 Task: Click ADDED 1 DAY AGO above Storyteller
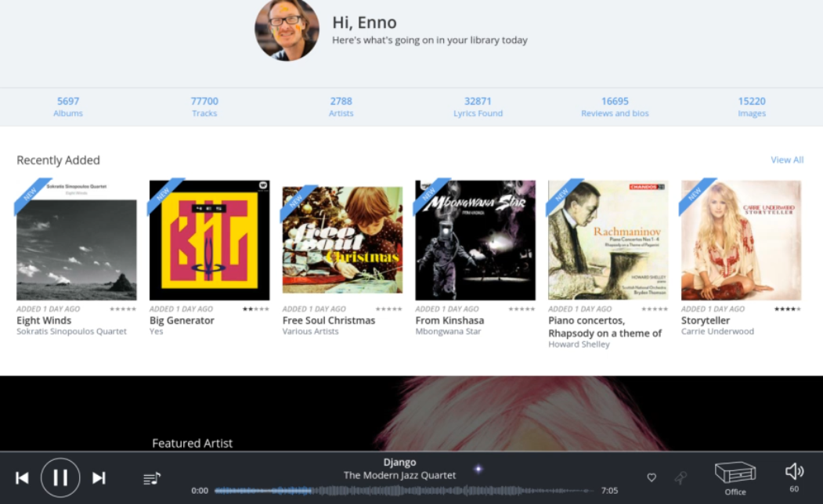(713, 309)
